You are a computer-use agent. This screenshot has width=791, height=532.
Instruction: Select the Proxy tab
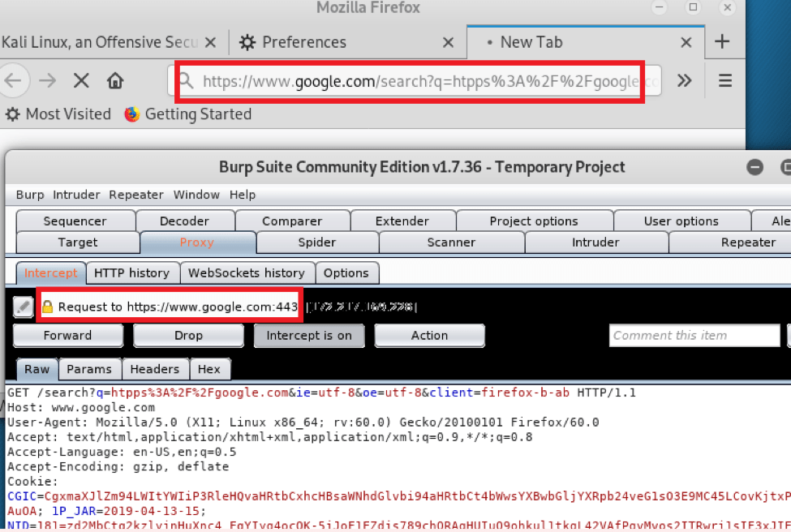197,242
